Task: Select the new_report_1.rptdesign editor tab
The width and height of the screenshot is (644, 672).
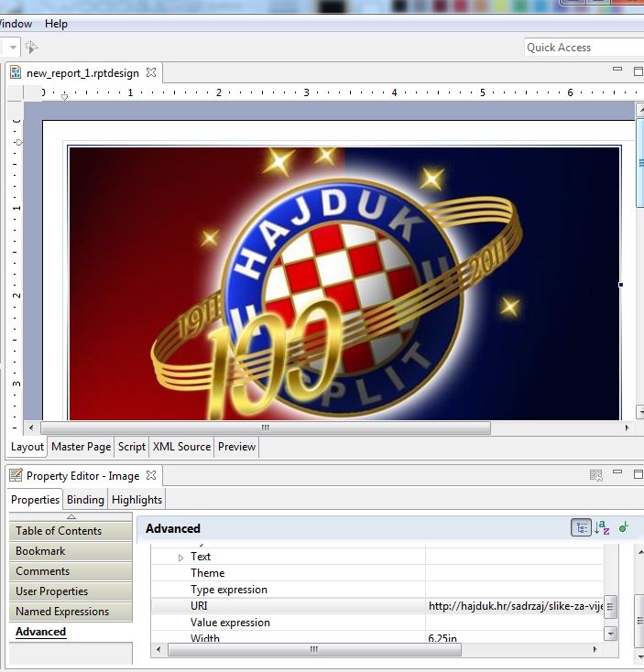Action: (x=82, y=73)
